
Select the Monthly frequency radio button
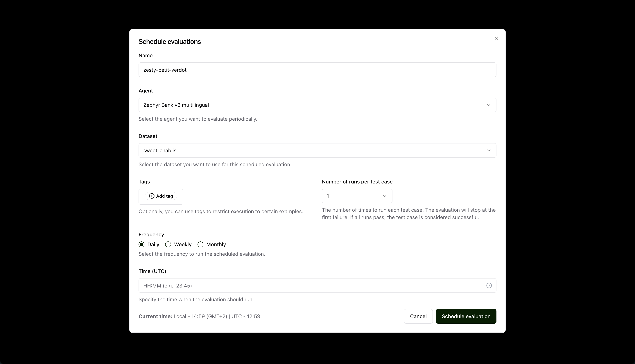[x=200, y=245]
